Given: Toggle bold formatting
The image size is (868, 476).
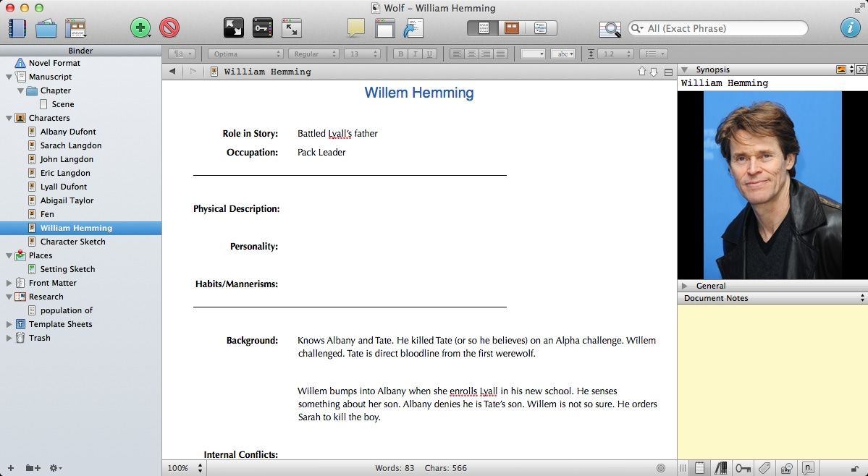Looking at the screenshot, I should pos(401,54).
